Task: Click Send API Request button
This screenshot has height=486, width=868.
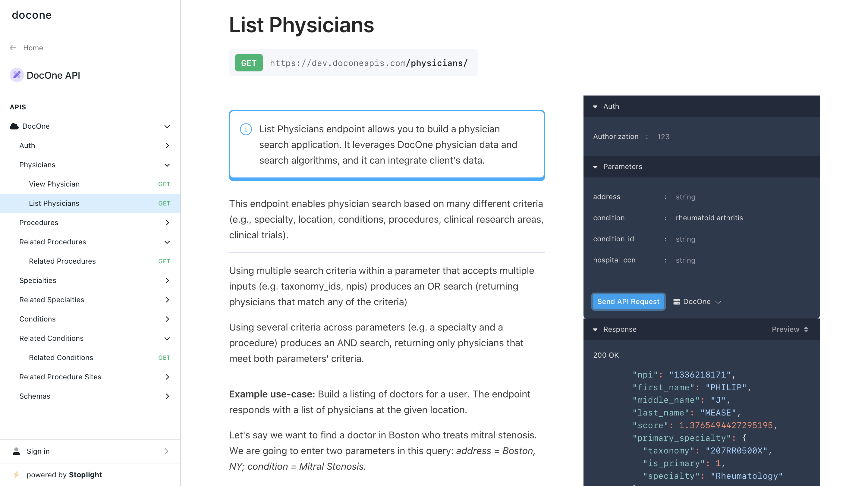Action: [628, 301]
